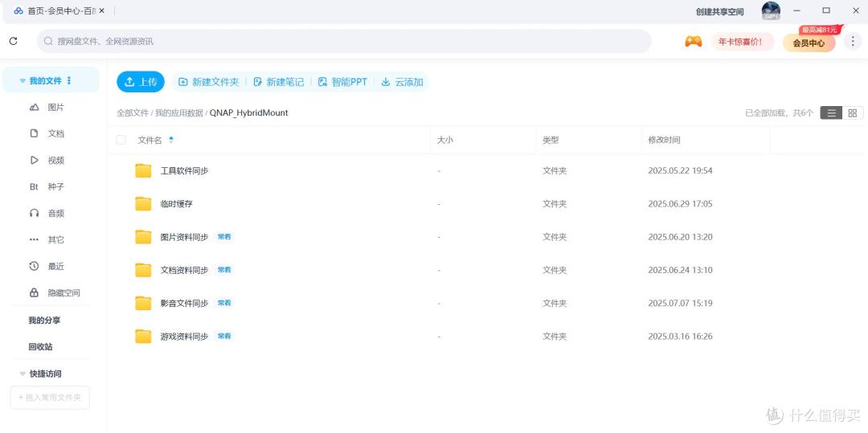Create folder with 新建文件夹

point(209,82)
